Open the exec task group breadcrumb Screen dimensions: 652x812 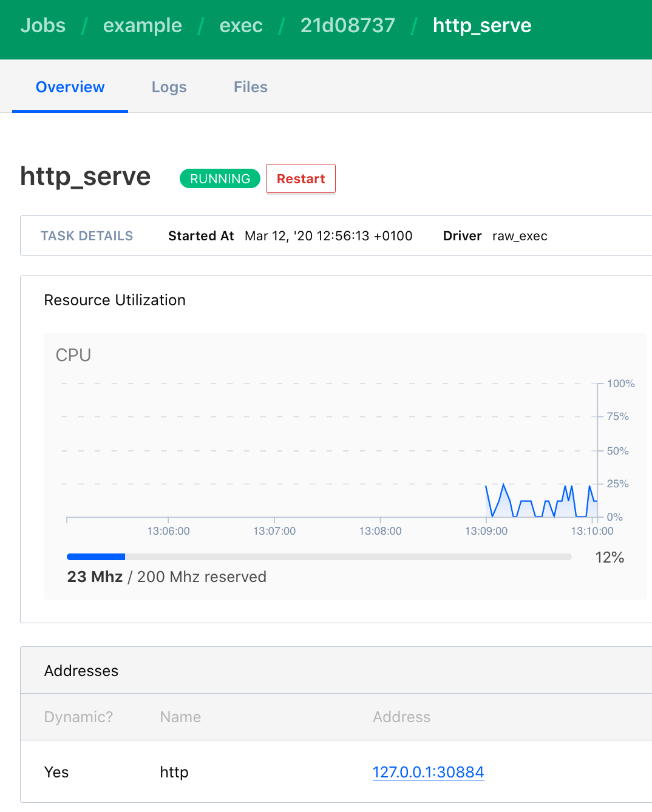tap(241, 25)
